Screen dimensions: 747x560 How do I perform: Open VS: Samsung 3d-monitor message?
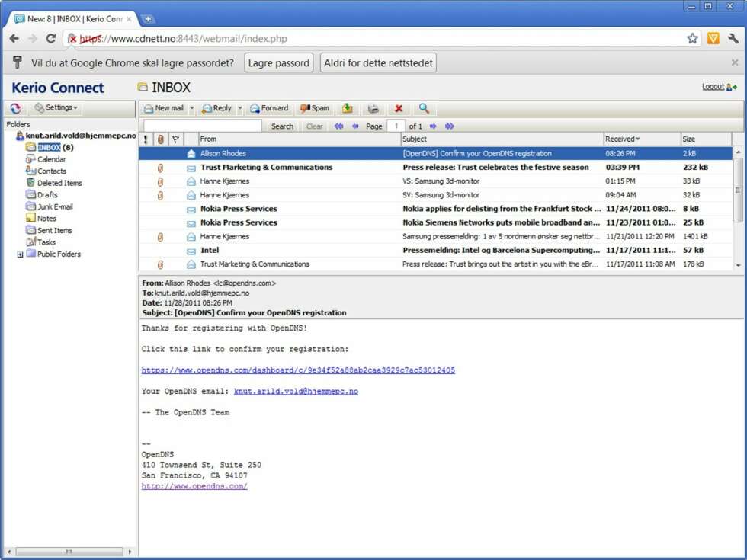click(x=435, y=181)
